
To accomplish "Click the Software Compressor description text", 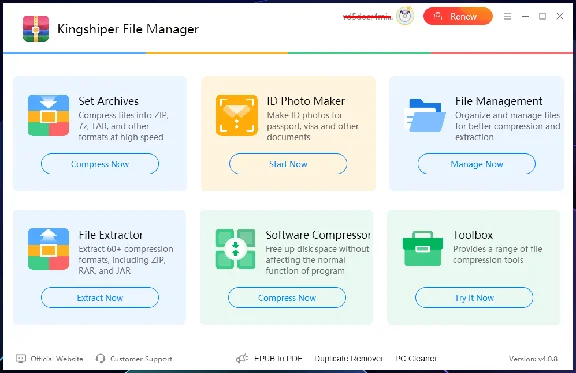I will (317, 260).
